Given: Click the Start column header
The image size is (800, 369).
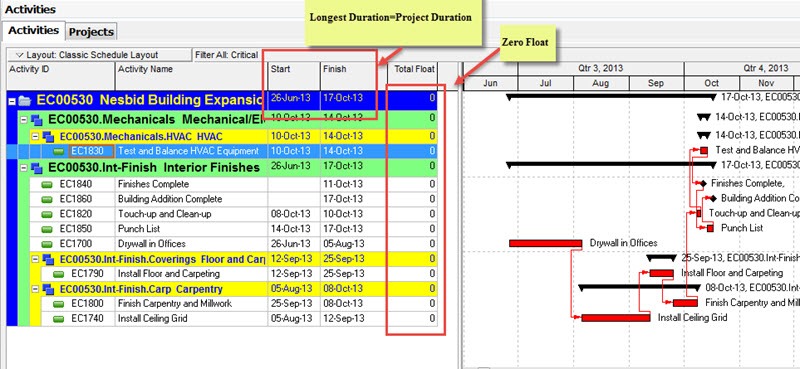Looking at the screenshot, I should (x=294, y=76).
